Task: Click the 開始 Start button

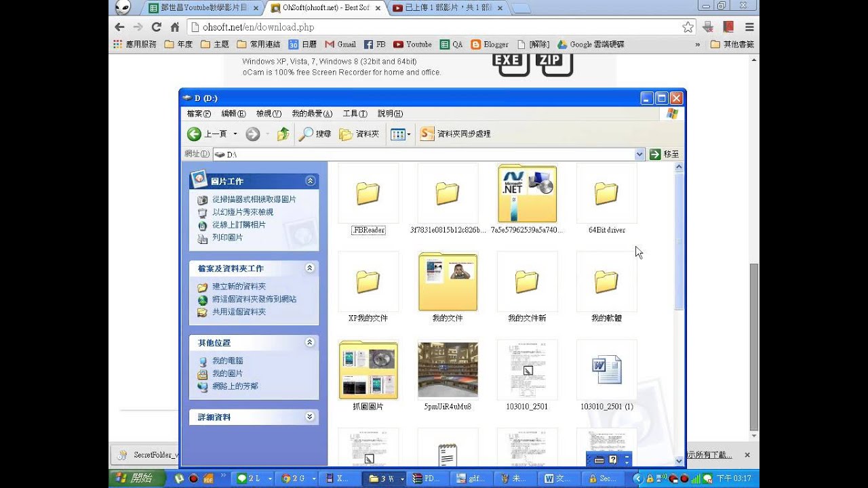Action: (136, 478)
